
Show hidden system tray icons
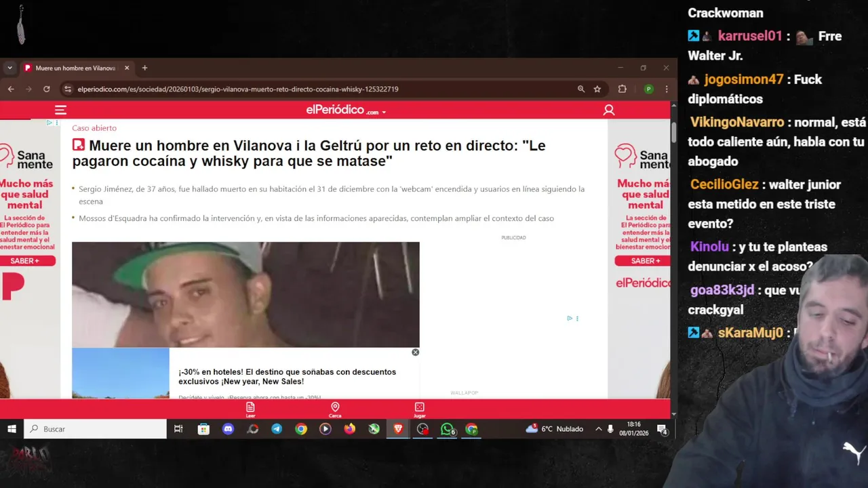[598, 429]
